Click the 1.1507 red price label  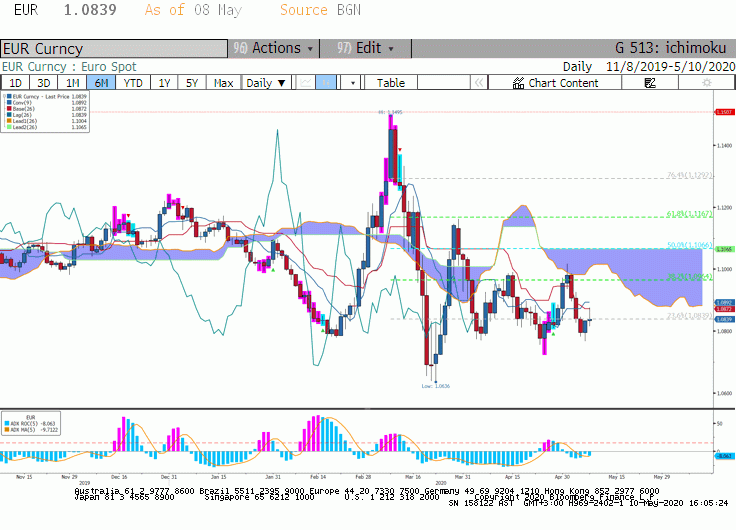pos(724,112)
